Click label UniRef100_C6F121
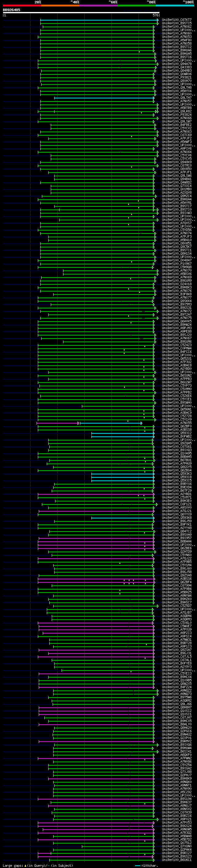Viewport: 197px width, 868px height. pyautogui.click(x=177, y=504)
